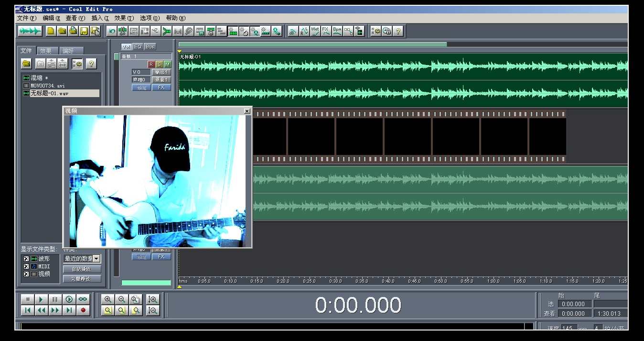Toggle record arm R on track 1
644x341 pixels.
tap(151, 65)
